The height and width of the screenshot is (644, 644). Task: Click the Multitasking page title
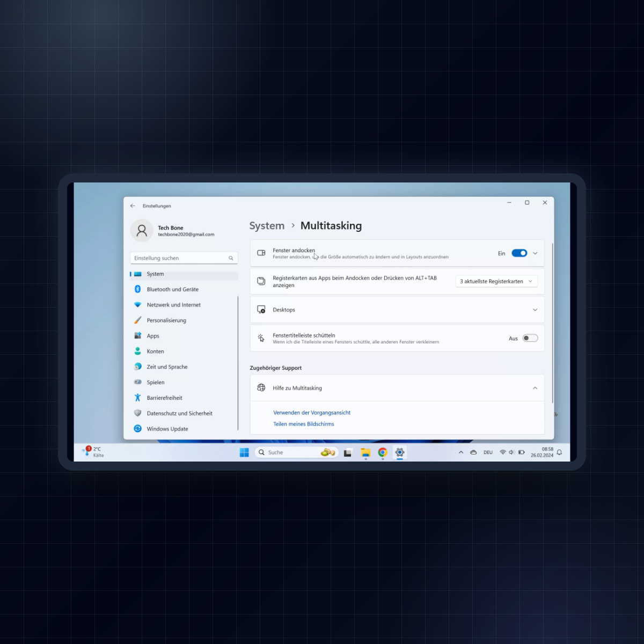pyautogui.click(x=331, y=226)
